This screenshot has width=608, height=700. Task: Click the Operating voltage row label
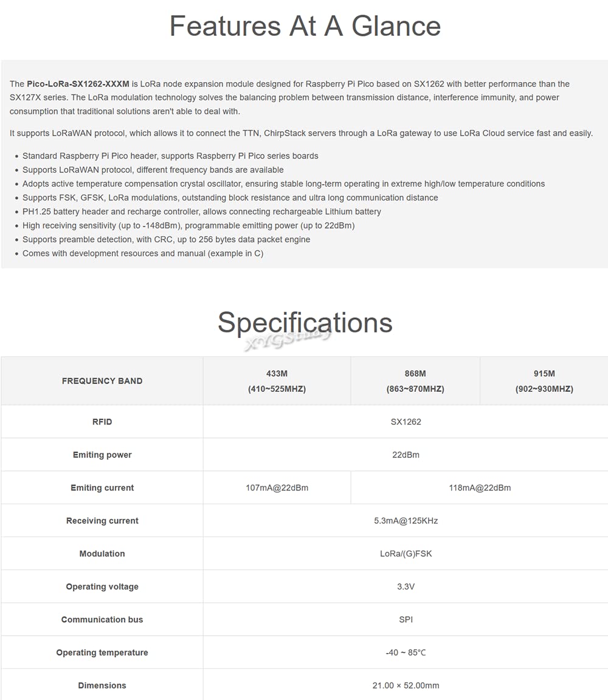tap(102, 586)
